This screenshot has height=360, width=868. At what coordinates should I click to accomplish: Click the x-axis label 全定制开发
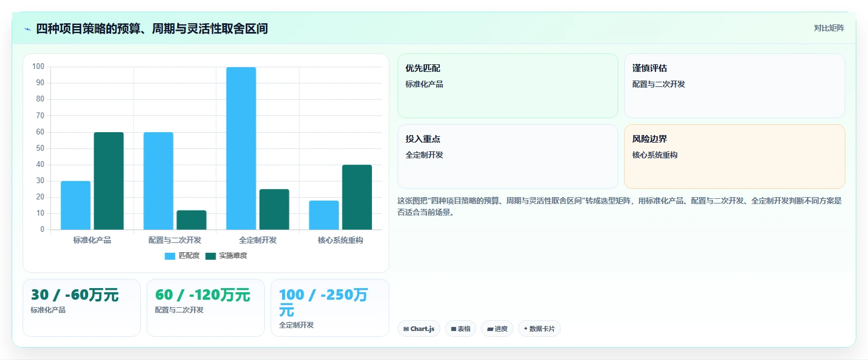click(258, 240)
